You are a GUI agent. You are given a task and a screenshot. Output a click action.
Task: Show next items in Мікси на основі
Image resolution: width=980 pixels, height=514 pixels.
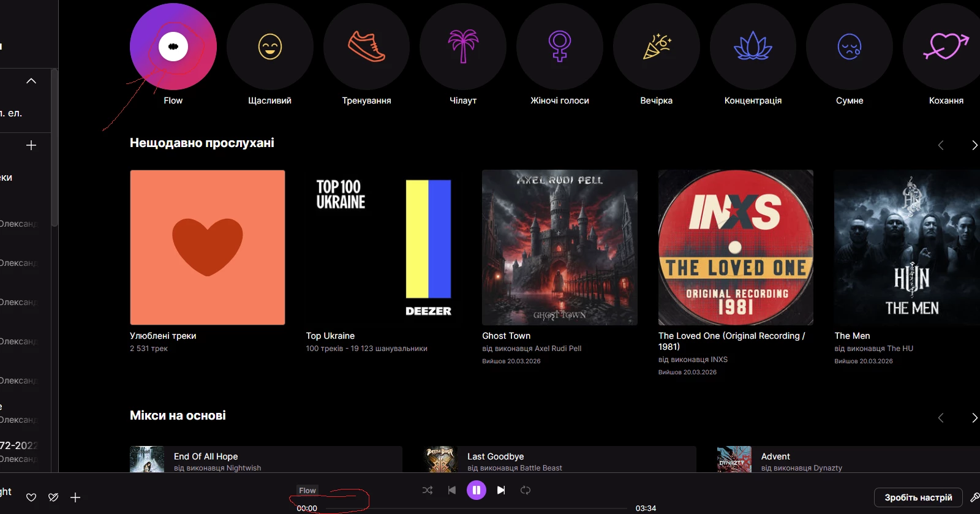(x=974, y=418)
